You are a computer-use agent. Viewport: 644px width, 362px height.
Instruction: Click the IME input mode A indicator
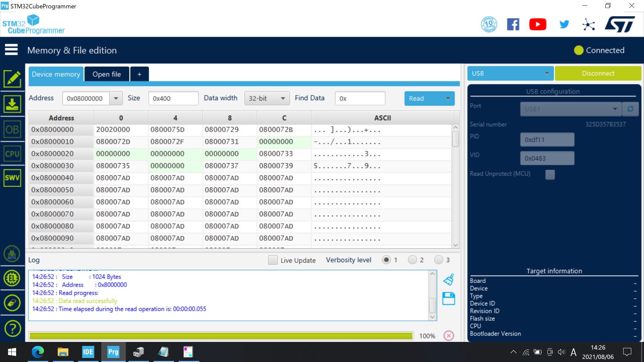(573, 352)
